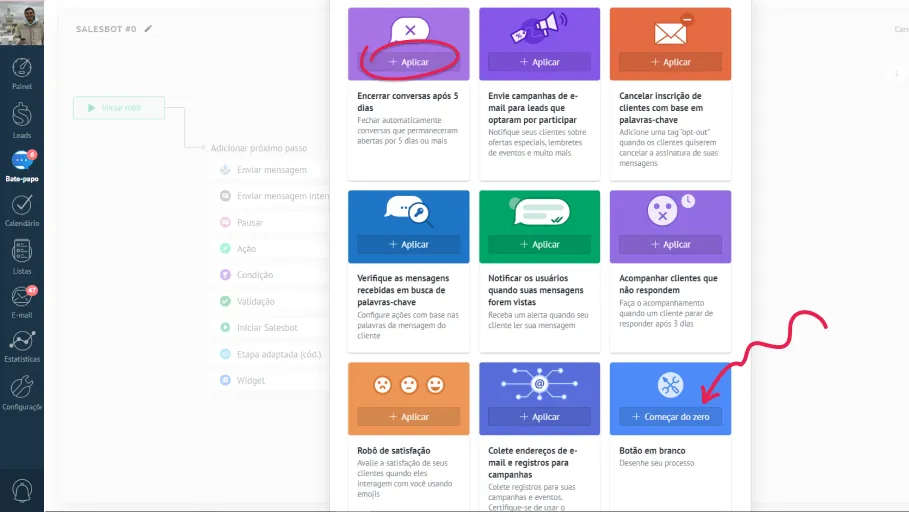
Task: Click 'Adicionar próximo passo' label
Action: coord(259,148)
